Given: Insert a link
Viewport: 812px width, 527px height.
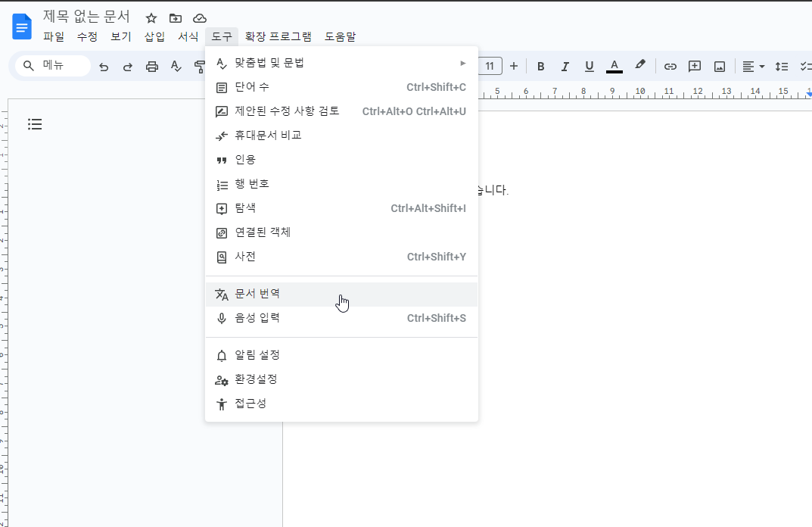Looking at the screenshot, I should [x=670, y=66].
